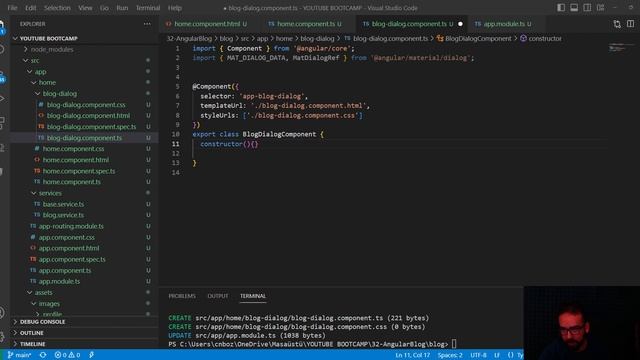
Task: Open errors and warnings count
Action: click(67, 355)
